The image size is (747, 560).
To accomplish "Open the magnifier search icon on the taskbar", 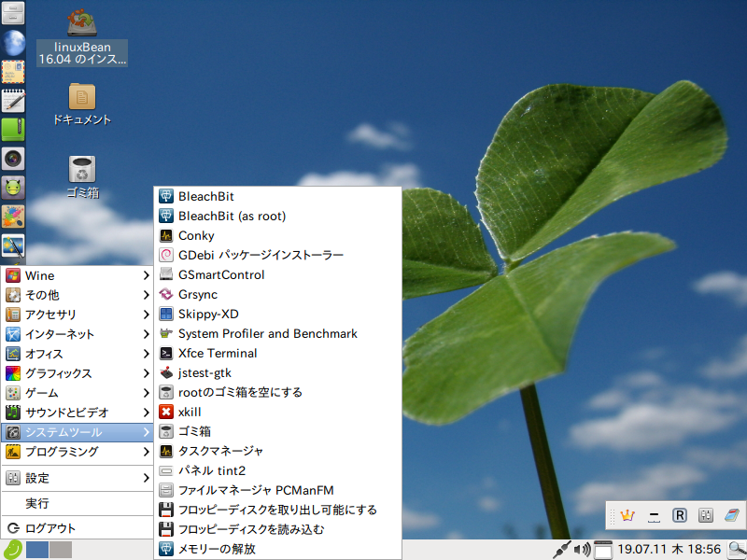I will (x=737, y=550).
